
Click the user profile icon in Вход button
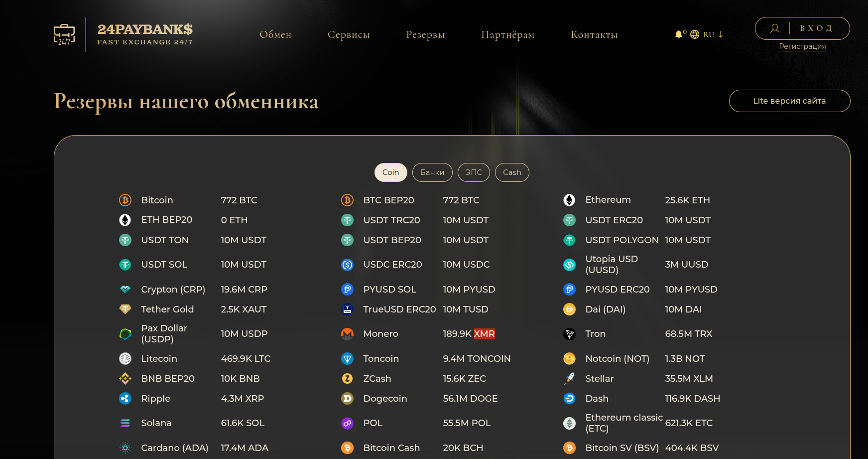pyautogui.click(x=775, y=28)
